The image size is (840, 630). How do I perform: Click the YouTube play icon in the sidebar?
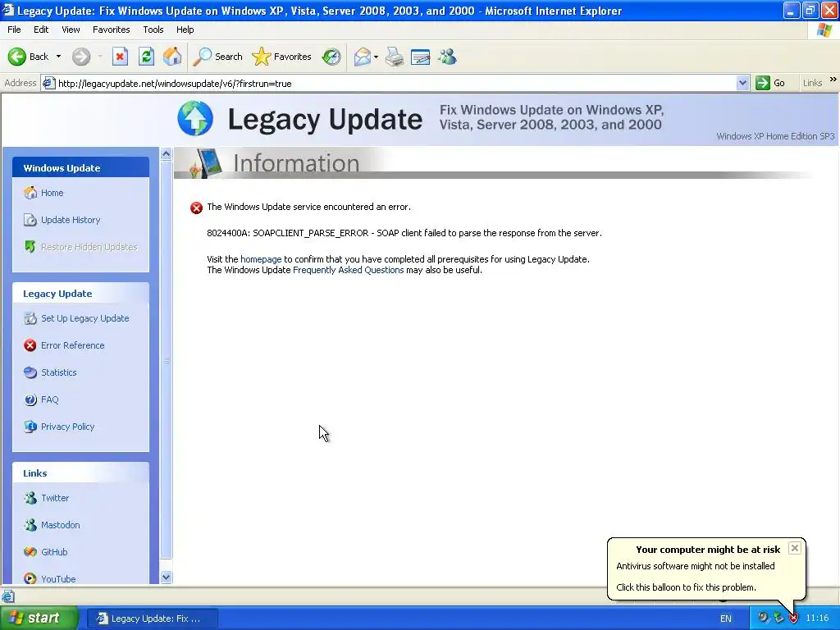pyautogui.click(x=30, y=578)
